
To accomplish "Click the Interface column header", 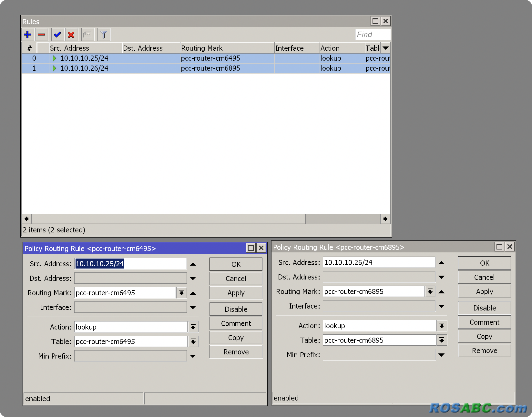I will [297, 48].
